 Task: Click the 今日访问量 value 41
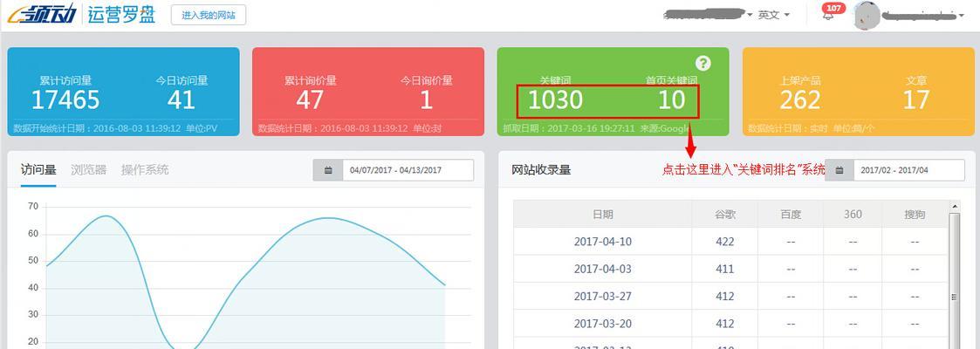coord(182,99)
